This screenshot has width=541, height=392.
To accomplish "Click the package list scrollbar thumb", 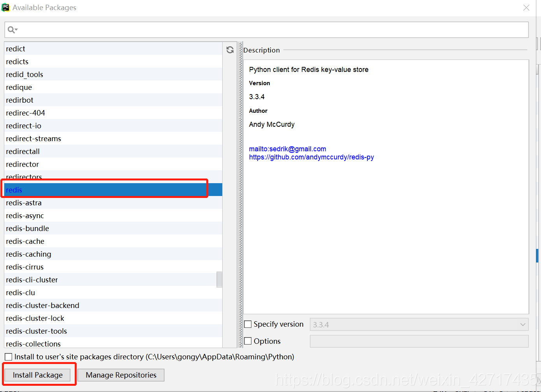I will (x=219, y=280).
